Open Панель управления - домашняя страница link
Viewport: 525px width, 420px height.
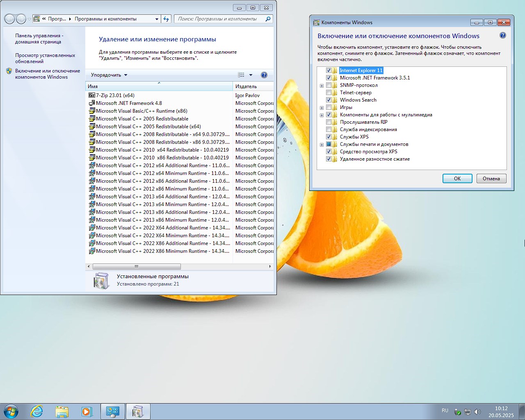pyautogui.click(x=39, y=39)
